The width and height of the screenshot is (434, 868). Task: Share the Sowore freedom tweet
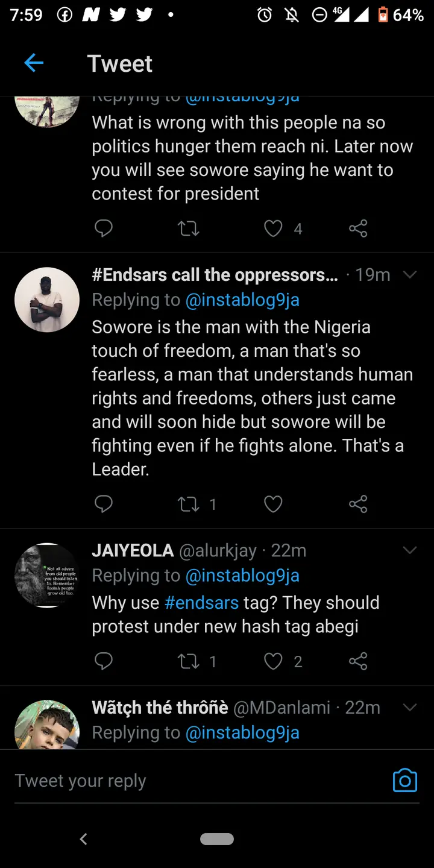coord(358,504)
